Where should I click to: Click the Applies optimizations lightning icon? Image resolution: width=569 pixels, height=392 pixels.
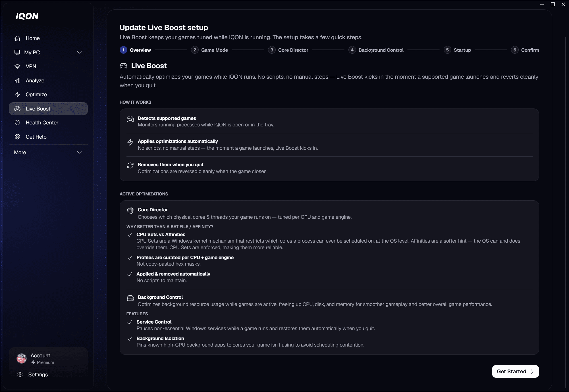[130, 142]
